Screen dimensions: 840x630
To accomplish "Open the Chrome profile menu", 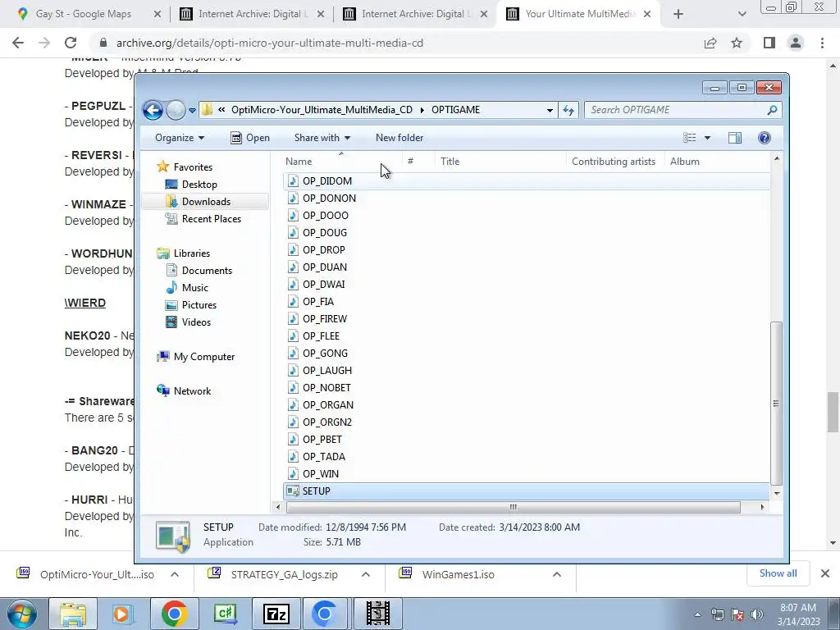I will click(796, 43).
